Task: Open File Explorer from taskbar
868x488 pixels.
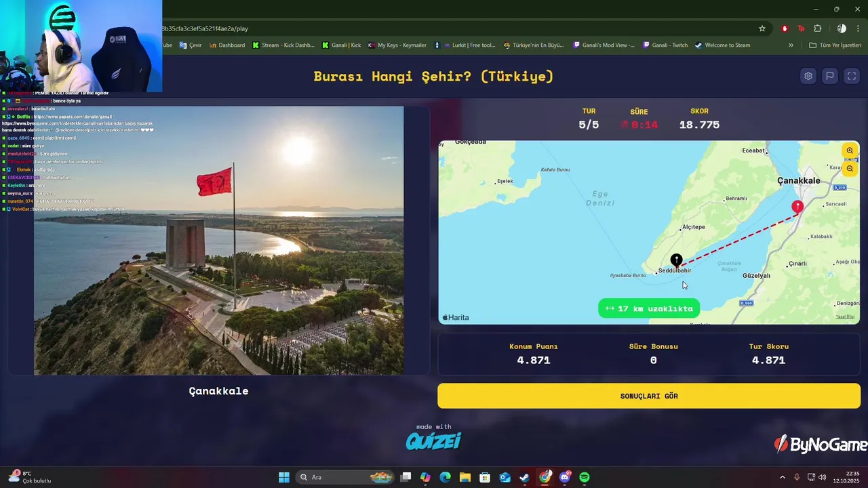Action: pos(465,477)
